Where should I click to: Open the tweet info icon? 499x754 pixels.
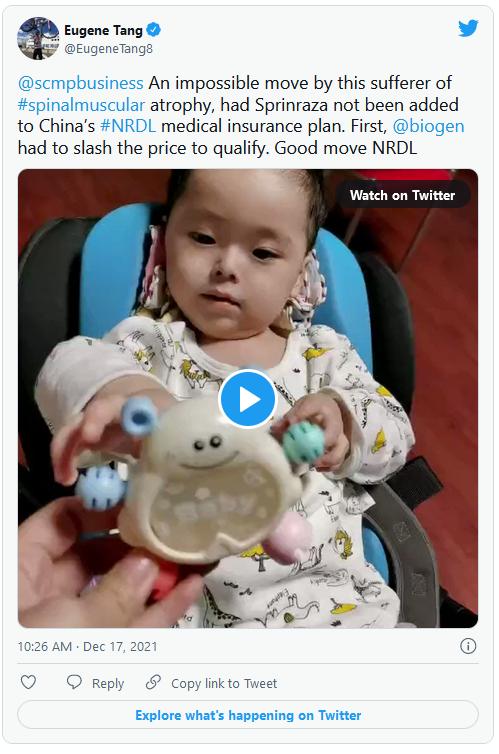(x=468, y=646)
